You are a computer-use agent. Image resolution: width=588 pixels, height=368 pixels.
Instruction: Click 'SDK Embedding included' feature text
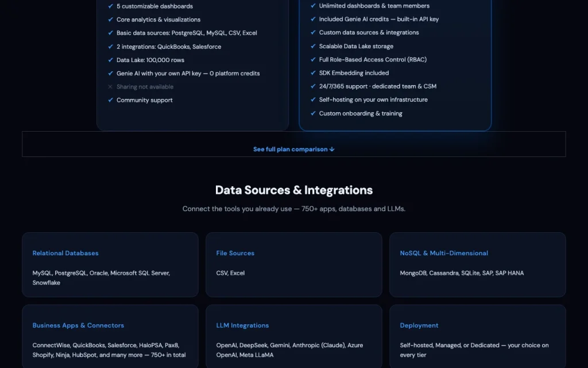pos(354,73)
